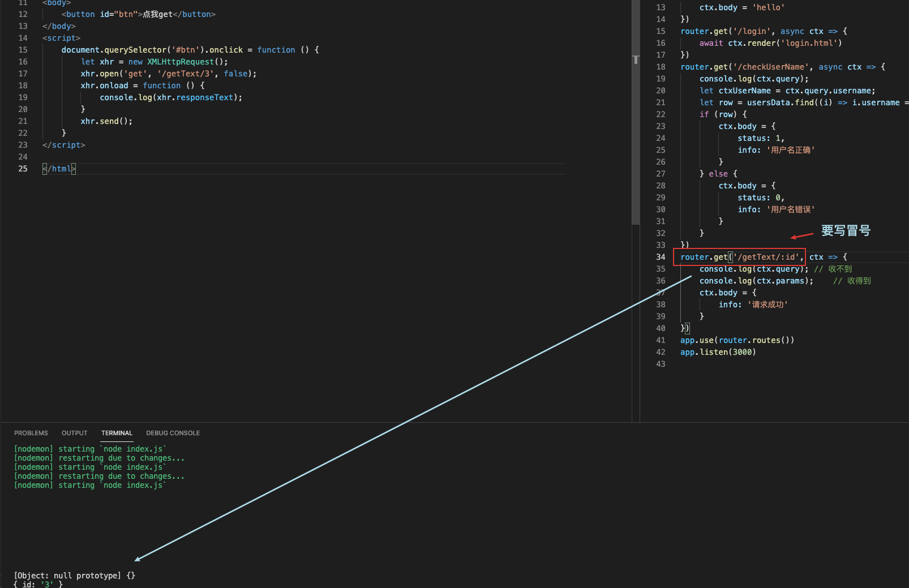Click 'let ctxUserName = ctx.query.username' line
Image resolution: width=909 pixels, height=588 pixels.
click(787, 91)
